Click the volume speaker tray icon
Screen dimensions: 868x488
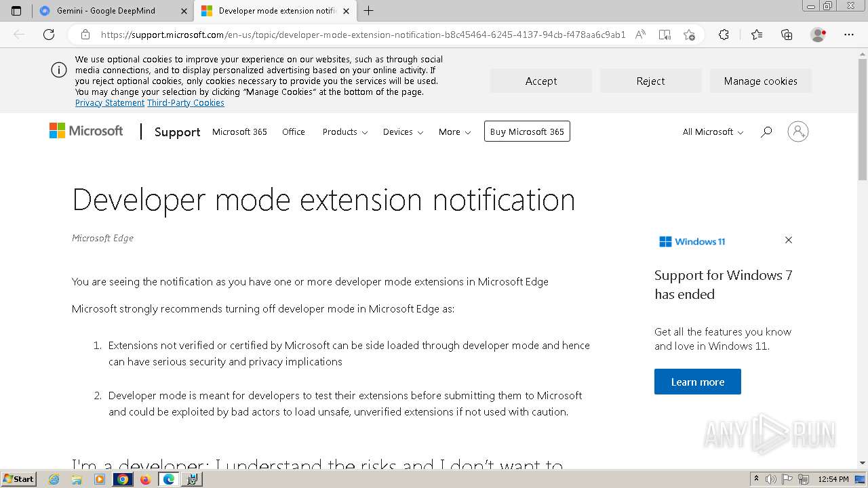(771, 479)
